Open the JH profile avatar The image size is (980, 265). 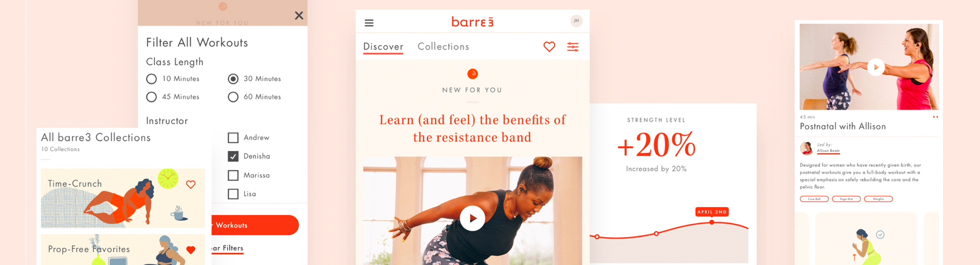[x=576, y=21]
